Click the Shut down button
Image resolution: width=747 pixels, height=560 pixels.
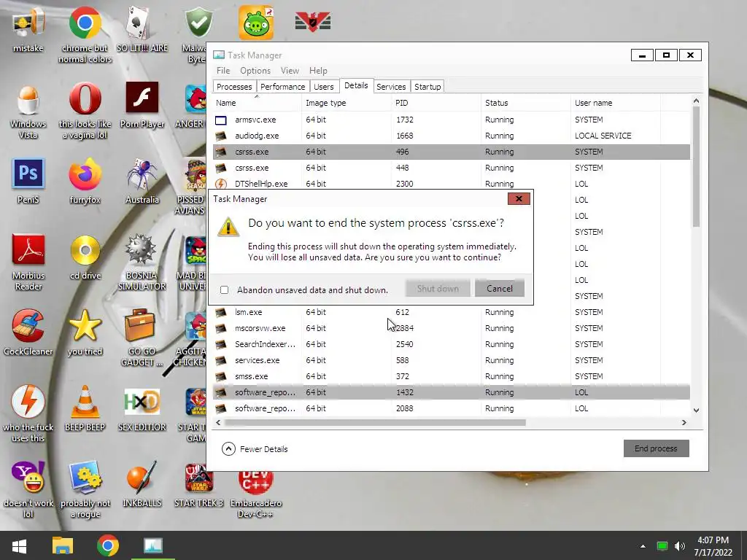click(438, 289)
